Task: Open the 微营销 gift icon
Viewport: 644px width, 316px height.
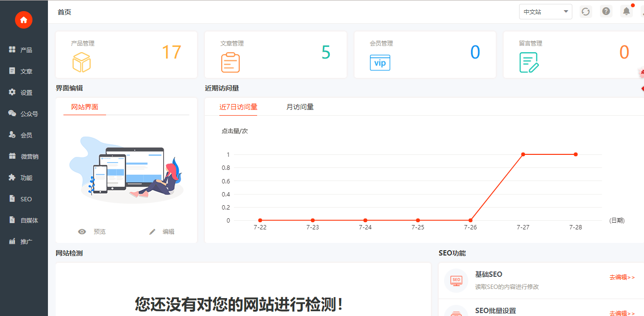Action: click(12, 156)
